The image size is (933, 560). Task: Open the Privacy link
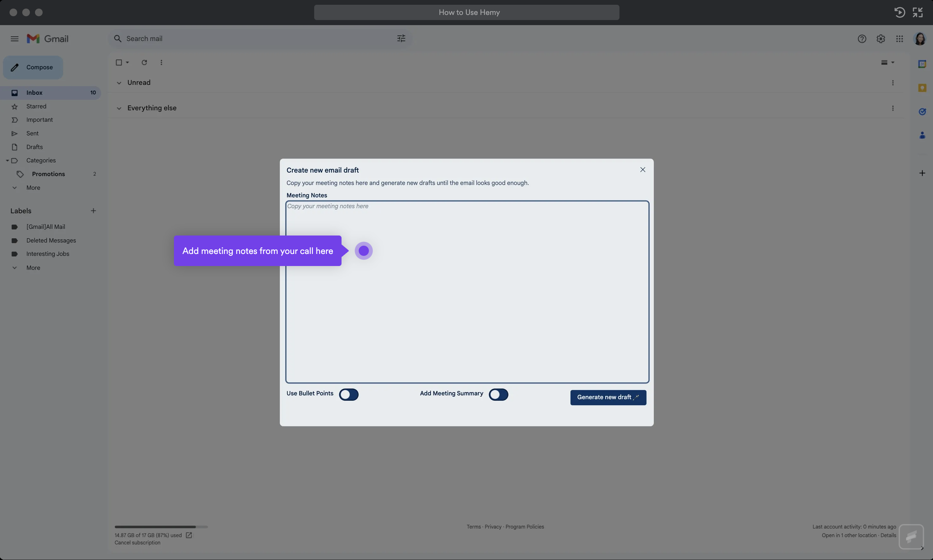point(493,527)
